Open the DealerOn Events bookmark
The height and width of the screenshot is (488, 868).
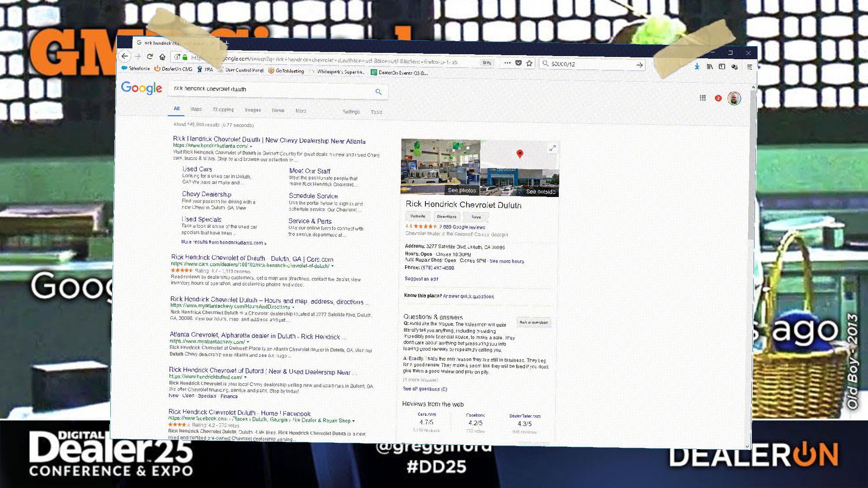(399, 72)
